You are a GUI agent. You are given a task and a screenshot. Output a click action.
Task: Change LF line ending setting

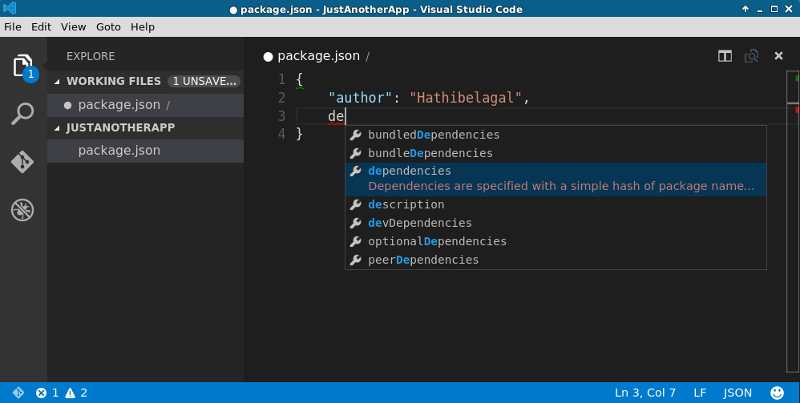pyautogui.click(x=700, y=393)
